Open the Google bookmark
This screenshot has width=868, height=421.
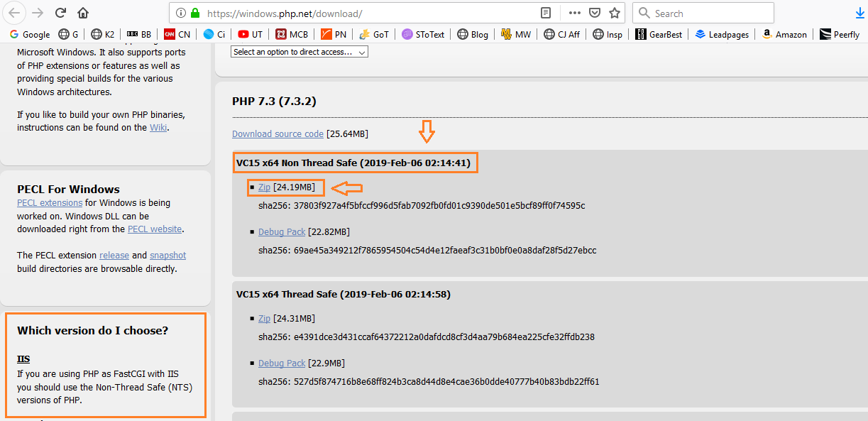[x=29, y=34]
